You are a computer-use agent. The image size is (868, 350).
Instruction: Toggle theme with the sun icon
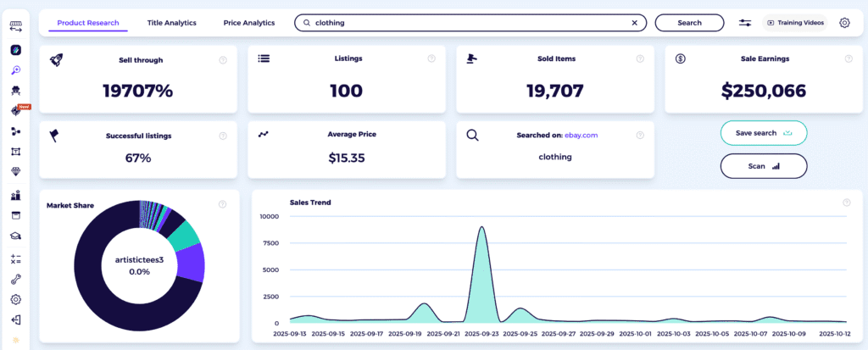(15, 341)
